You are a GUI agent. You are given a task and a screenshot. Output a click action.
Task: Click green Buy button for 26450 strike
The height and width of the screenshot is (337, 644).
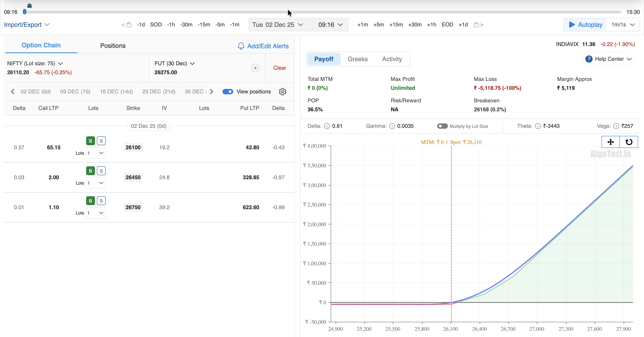pos(90,171)
